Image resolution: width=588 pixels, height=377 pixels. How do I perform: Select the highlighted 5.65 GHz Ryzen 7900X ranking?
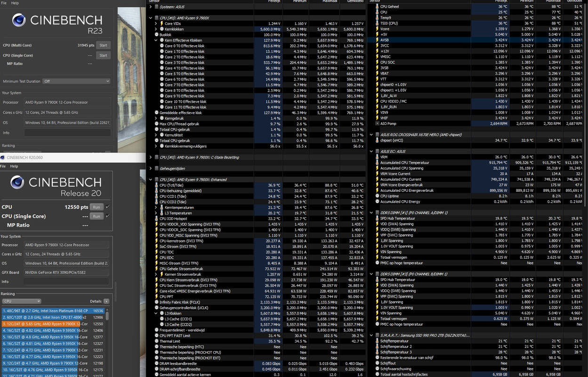click(x=53, y=324)
